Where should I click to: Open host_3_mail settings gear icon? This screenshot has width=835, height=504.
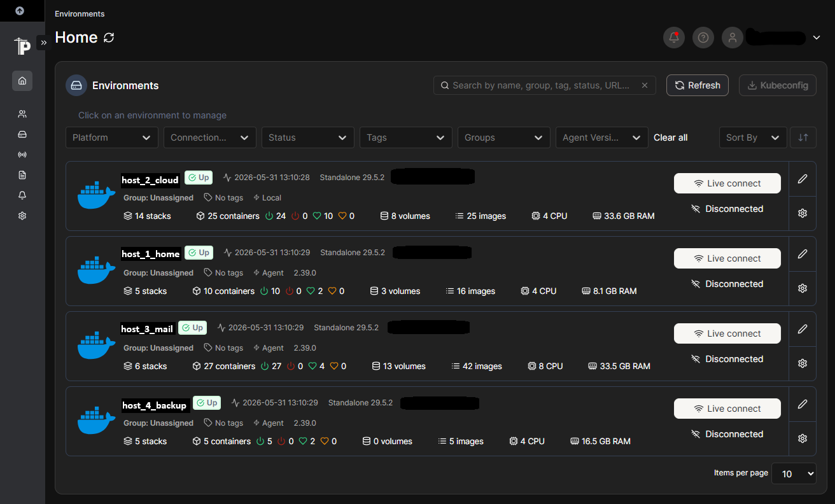(803, 363)
